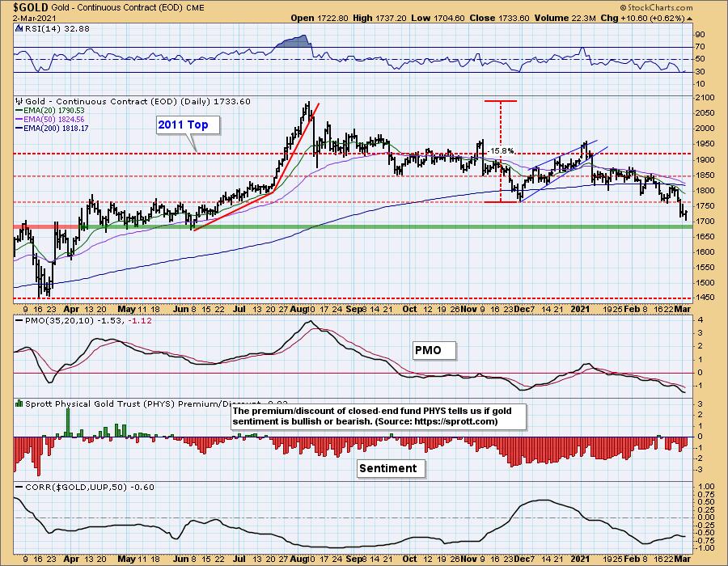
Task: Click the $GOLD ticker symbol
Action: pyautogui.click(x=31, y=7)
